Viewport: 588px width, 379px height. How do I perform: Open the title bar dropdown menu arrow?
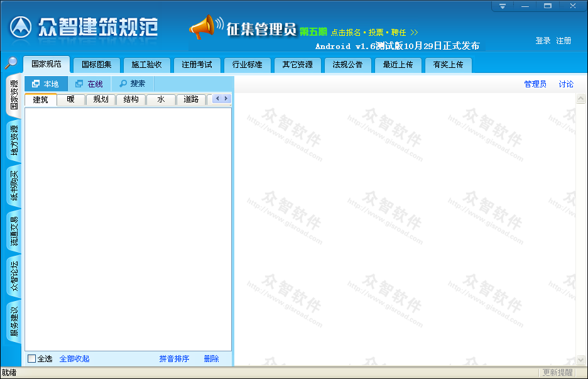[503, 6]
